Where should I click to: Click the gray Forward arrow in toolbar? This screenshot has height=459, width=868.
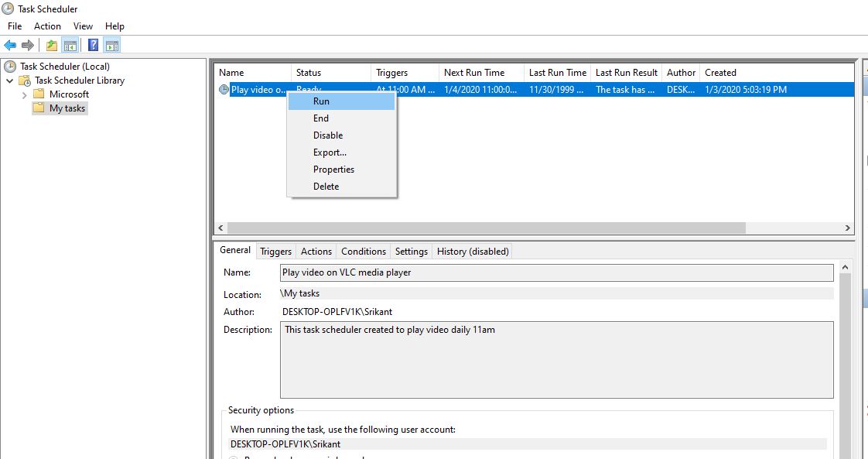[28, 45]
